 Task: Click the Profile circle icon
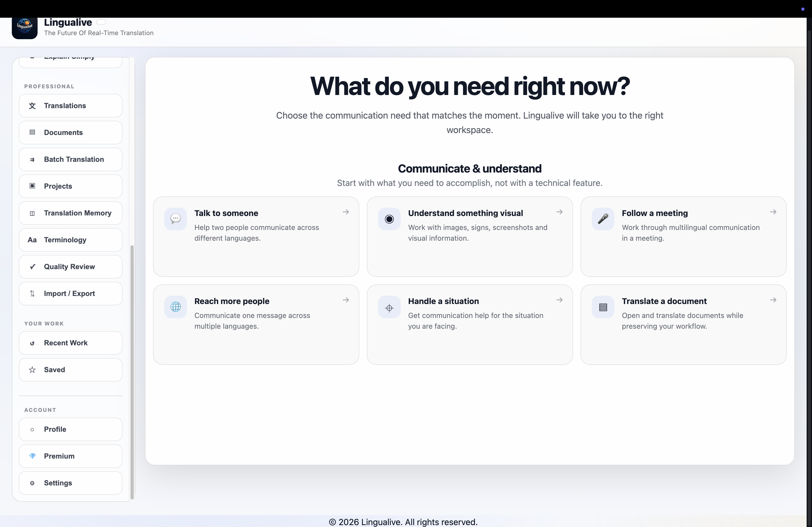[32, 430]
